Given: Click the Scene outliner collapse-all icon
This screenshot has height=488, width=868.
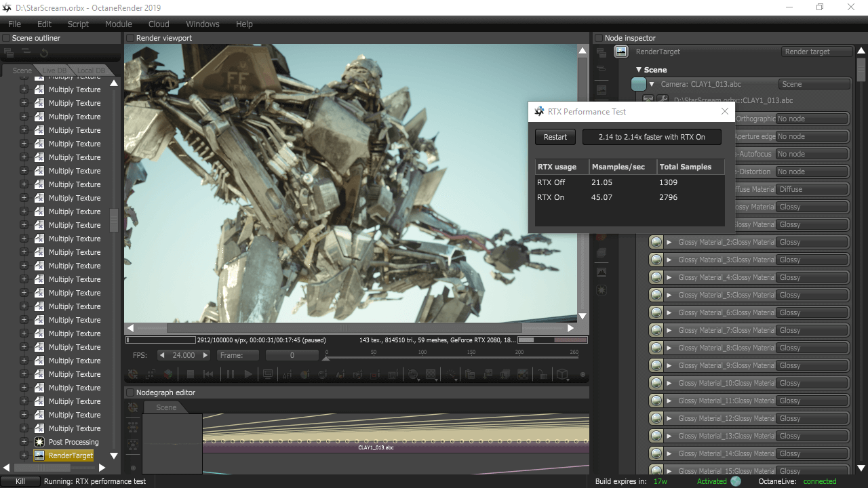Looking at the screenshot, I should point(26,52).
